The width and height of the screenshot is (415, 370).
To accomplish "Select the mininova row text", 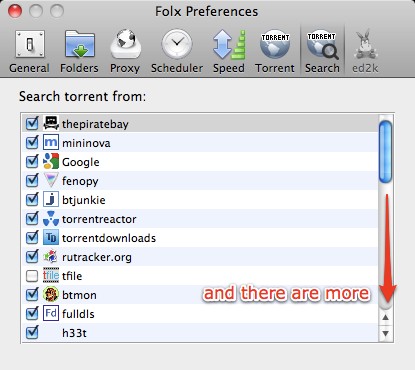I will (x=86, y=143).
